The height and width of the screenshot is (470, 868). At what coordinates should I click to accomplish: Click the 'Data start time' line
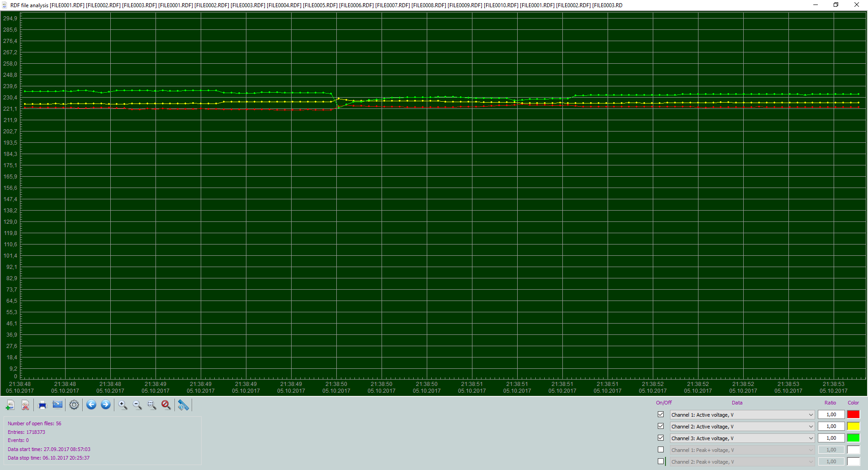(x=49, y=449)
